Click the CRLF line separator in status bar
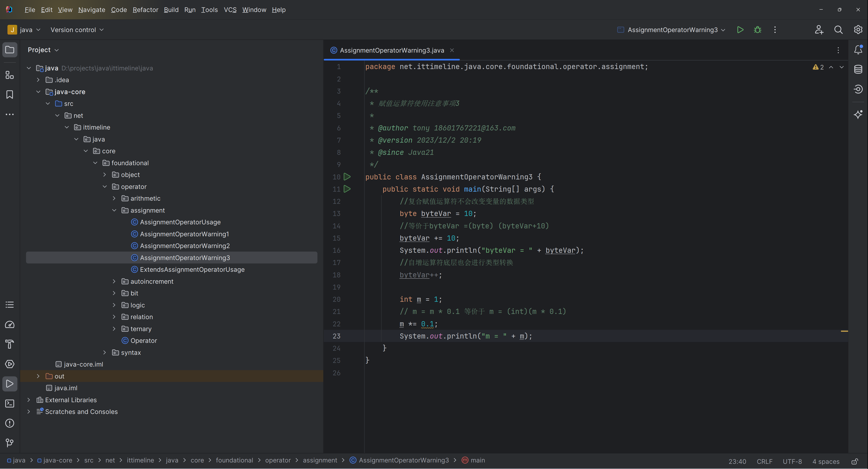This screenshot has height=469, width=868. [764, 461]
